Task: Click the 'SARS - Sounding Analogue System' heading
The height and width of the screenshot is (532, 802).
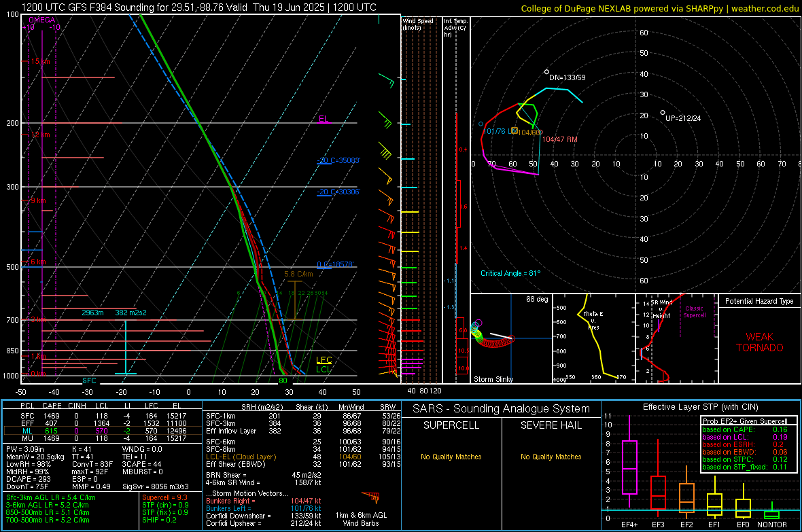Action: tap(502, 409)
